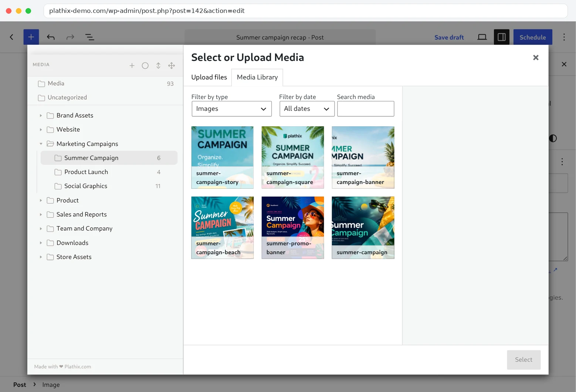Open the Filter by date dropdown
This screenshot has height=392, width=576.
click(x=307, y=109)
